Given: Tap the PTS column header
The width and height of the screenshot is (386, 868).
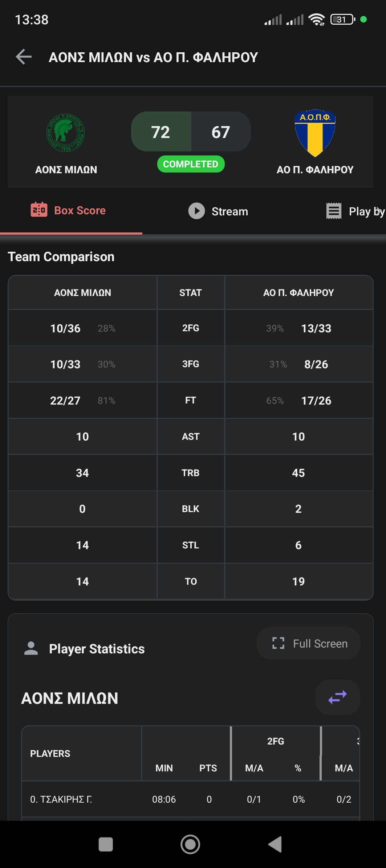Looking at the screenshot, I should pyautogui.click(x=208, y=768).
